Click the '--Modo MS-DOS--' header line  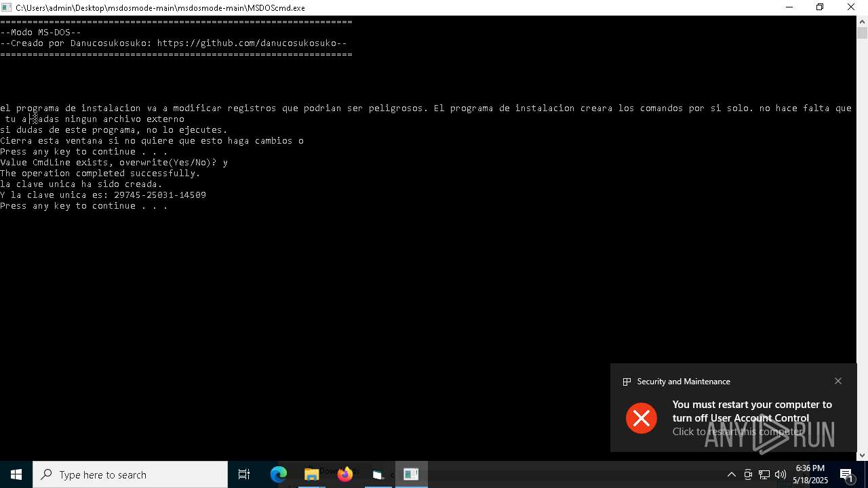(x=41, y=33)
